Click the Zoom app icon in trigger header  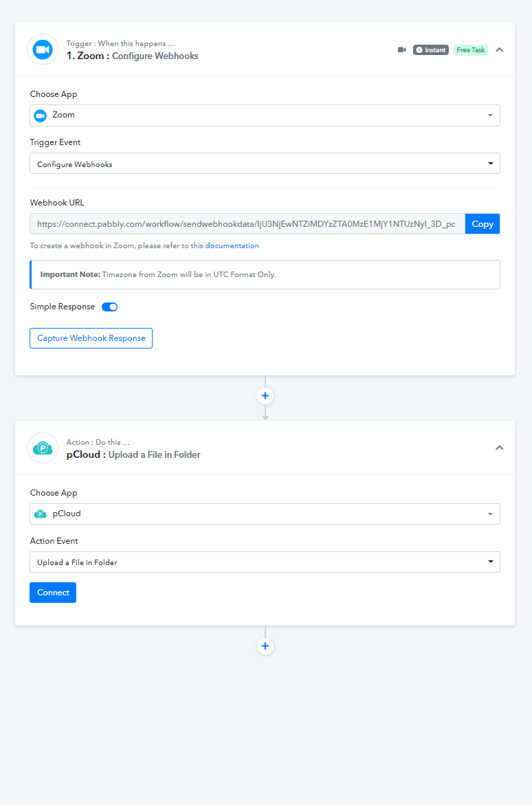(x=43, y=49)
